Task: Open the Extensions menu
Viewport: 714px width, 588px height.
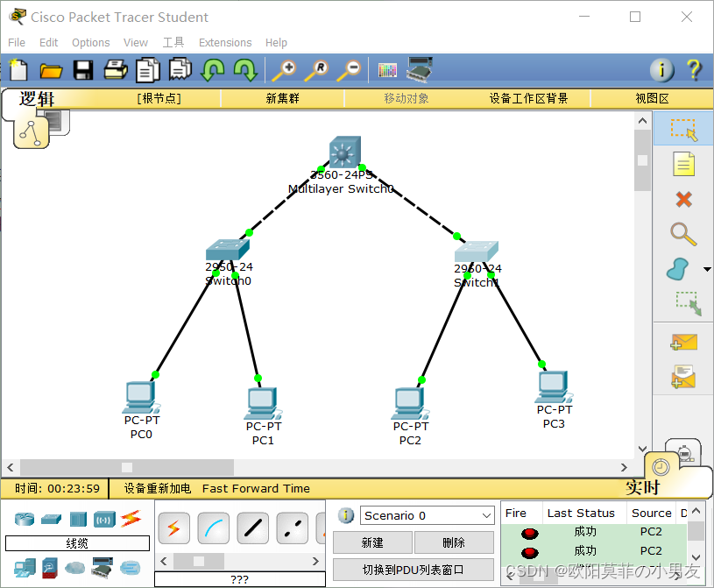Action: click(225, 42)
